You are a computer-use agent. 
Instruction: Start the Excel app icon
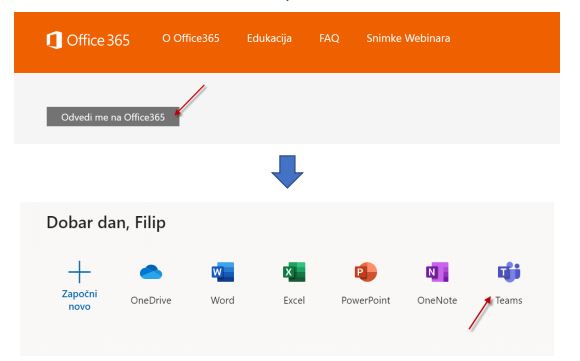coord(294,272)
